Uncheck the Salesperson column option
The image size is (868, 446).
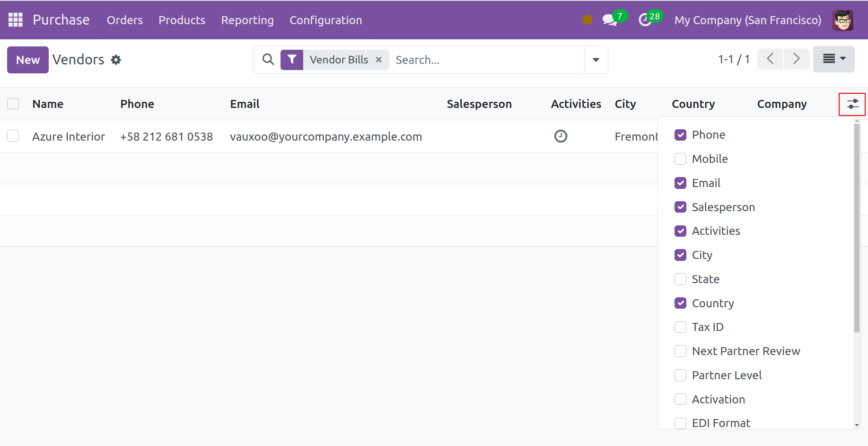680,207
